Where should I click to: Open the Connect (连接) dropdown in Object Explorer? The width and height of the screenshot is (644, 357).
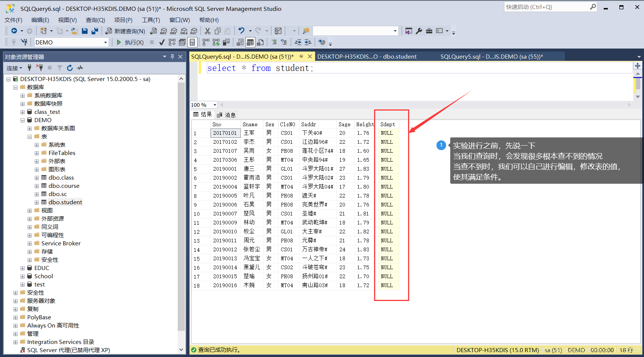coord(14,68)
